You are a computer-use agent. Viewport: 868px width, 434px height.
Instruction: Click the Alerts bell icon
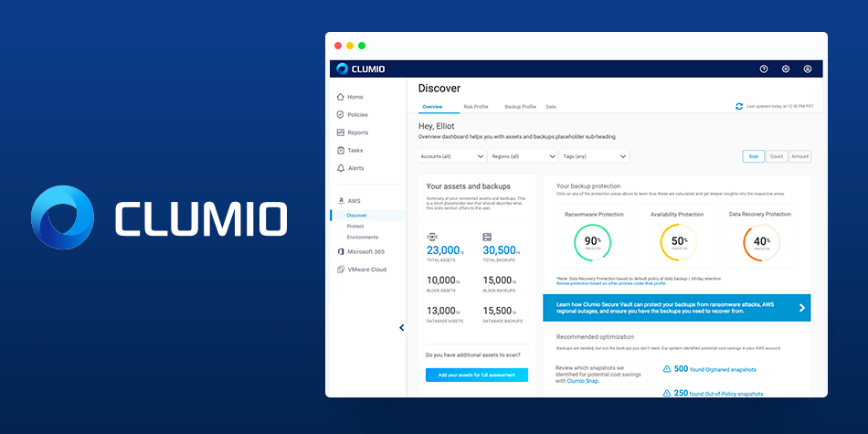pos(341,168)
